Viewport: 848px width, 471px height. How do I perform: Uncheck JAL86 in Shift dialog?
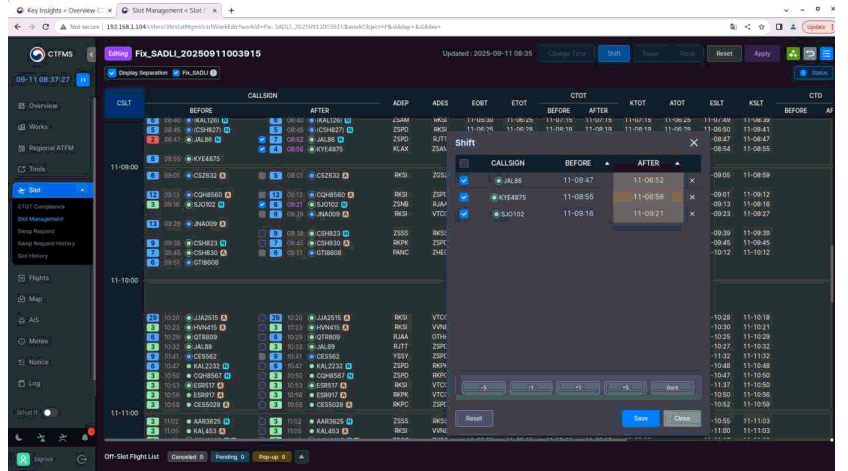pos(464,181)
